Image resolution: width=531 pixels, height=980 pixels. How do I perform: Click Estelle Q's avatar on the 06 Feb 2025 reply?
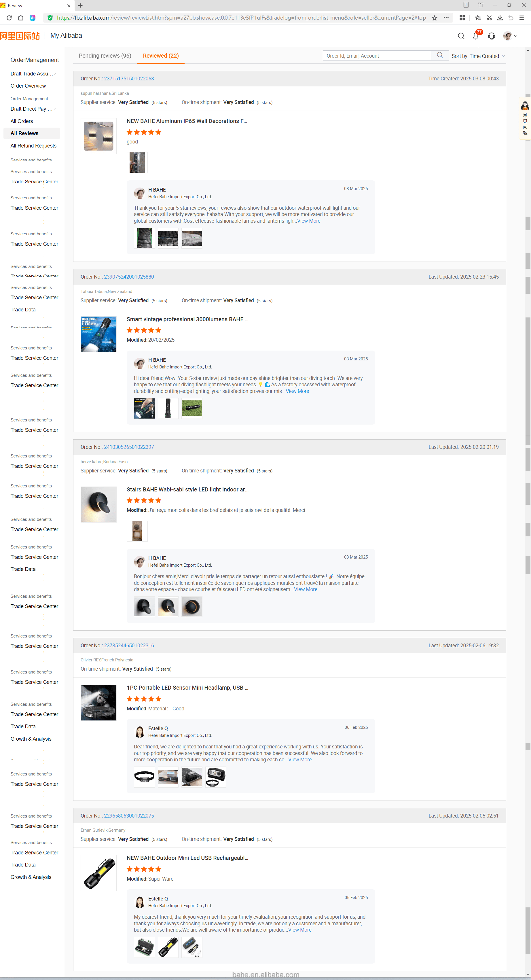140,732
